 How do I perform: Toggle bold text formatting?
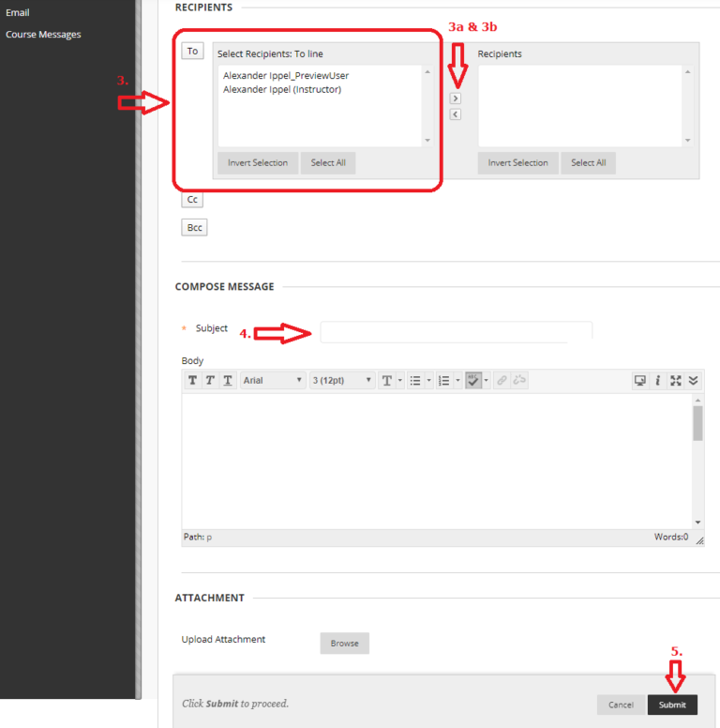pos(192,381)
